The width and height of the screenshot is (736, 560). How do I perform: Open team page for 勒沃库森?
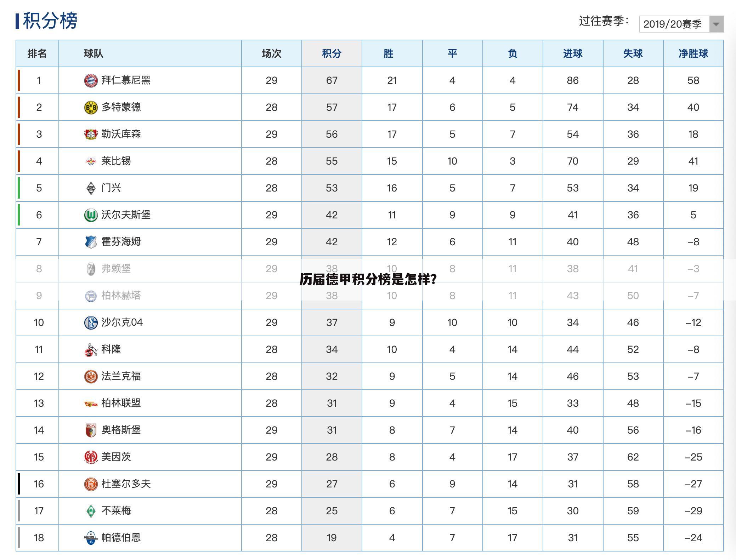pos(121,134)
